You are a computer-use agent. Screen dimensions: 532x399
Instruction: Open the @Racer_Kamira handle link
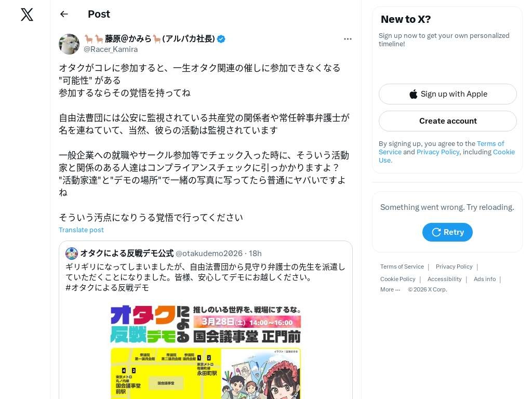pos(111,49)
